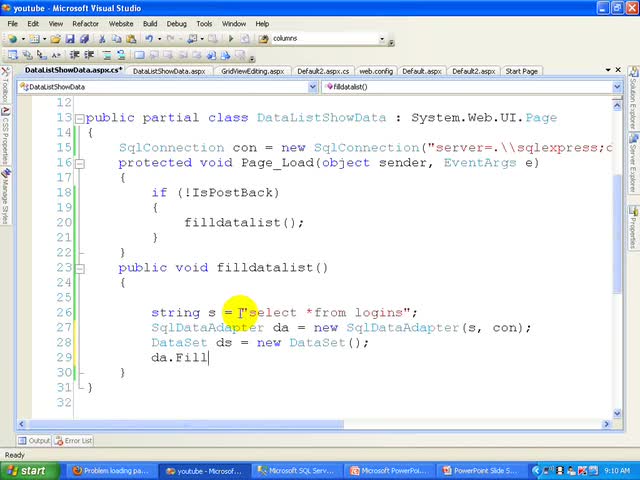The height and width of the screenshot is (480, 640).
Task: Click the vertical scrollbar thumb in the editor
Action: (x=617, y=233)
